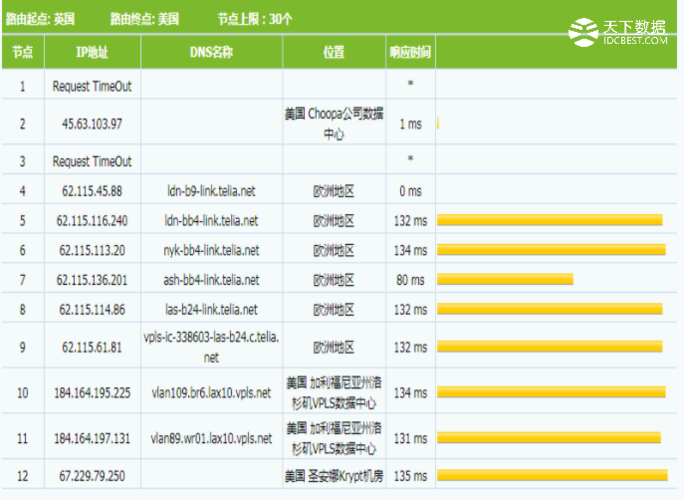Click DNS name las-b24-link.telia.net
Screen dimensions: 684x500
click(x=211, y=310)
